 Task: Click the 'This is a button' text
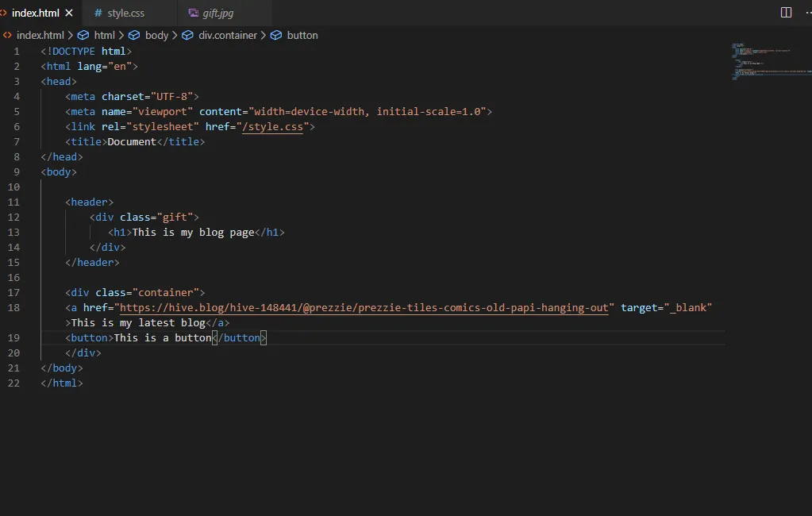pos(163,337)
